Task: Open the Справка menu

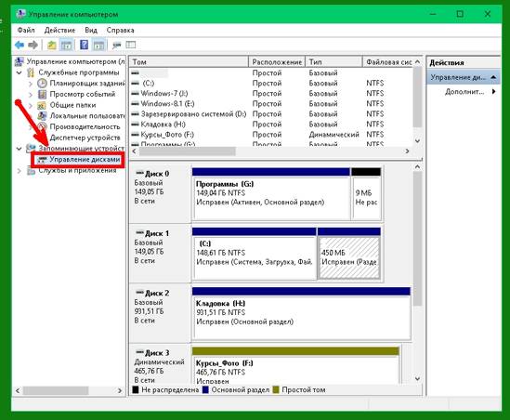Action: pyautogui.click(x=120, y=31)
